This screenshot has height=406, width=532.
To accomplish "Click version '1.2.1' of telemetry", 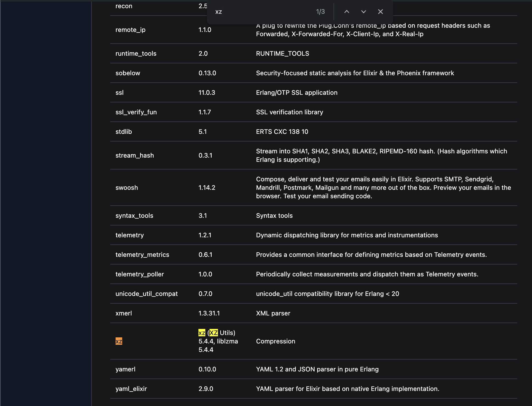I will point(205,235).
